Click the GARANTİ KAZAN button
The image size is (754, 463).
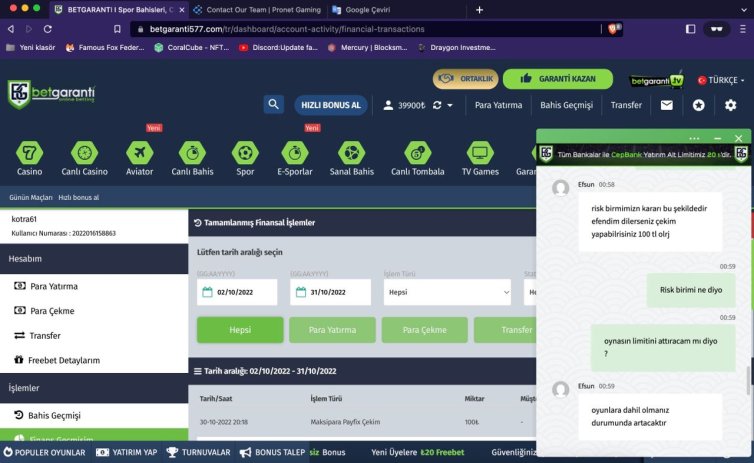558,79
